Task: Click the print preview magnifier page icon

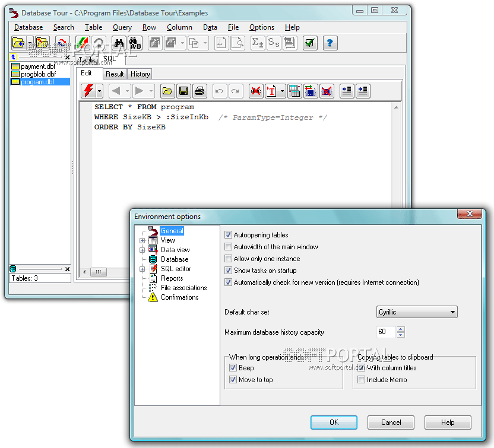Action: [237, 43]
